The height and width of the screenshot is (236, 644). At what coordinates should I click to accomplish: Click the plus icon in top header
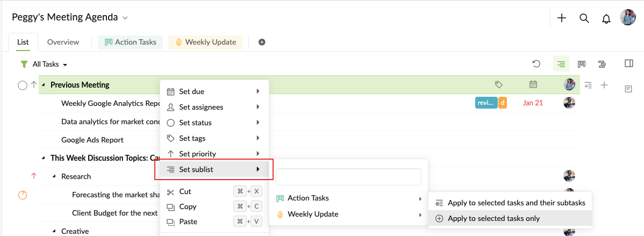(x=561, y=18)
